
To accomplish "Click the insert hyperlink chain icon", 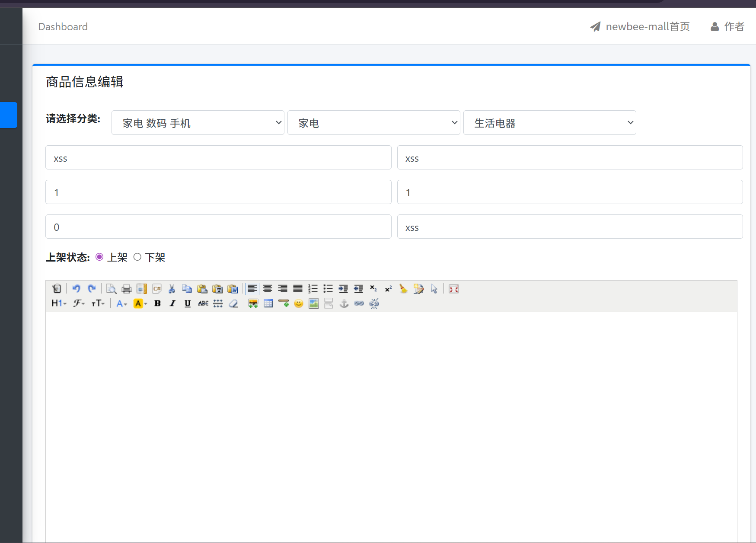I will tap(359, 303).
